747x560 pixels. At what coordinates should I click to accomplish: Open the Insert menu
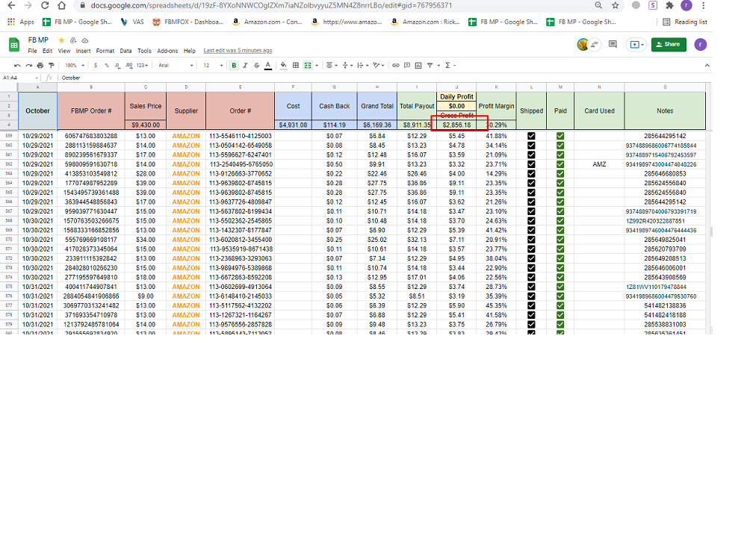click(x=83, y=51)
